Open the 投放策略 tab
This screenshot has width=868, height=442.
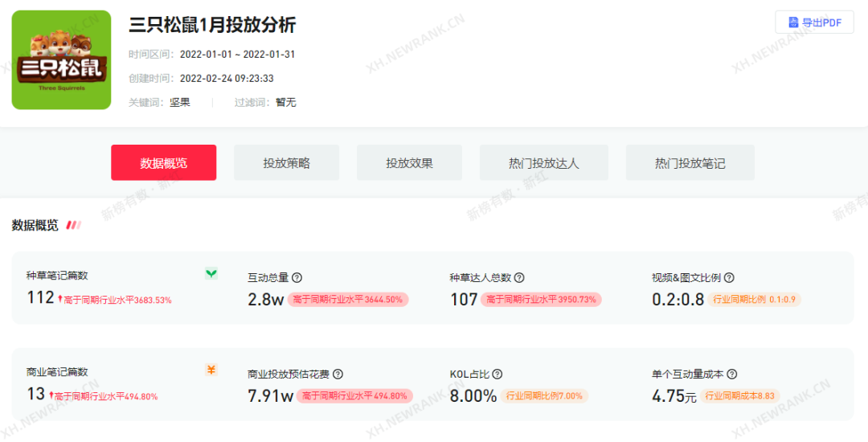click(x=286, y=162)
